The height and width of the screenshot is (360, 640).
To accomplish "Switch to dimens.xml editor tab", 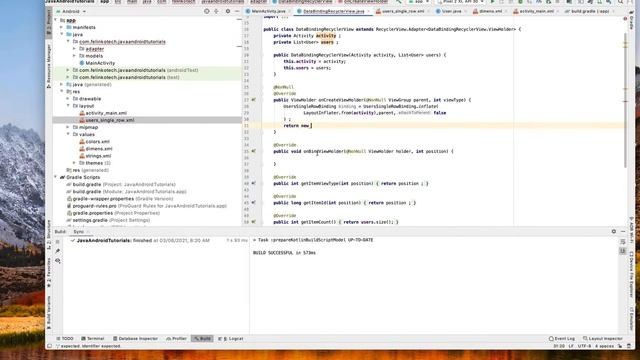I will pos(489,11).
